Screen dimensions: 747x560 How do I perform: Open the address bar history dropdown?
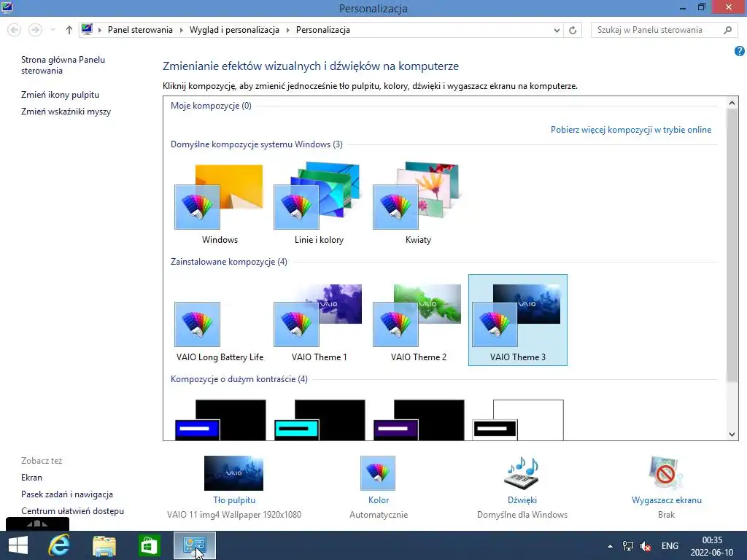pos(557,31)
